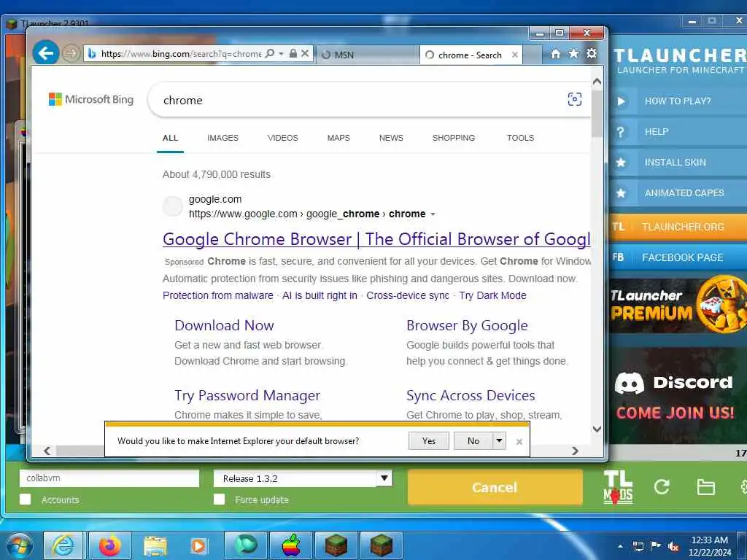747x560 pixels.
Task: Click the horizontal scroll left arrow
Action: click(x=47, y=451)
